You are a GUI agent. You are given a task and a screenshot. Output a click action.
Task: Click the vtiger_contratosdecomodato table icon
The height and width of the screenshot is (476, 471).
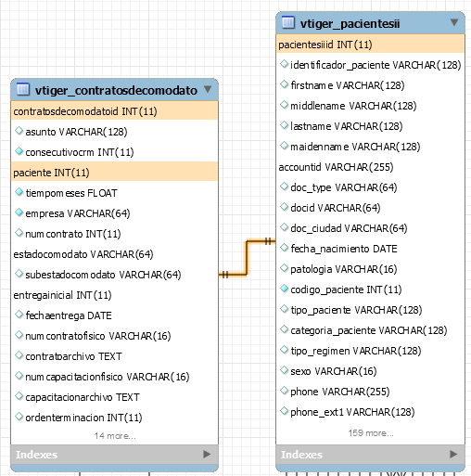[23, 89]
